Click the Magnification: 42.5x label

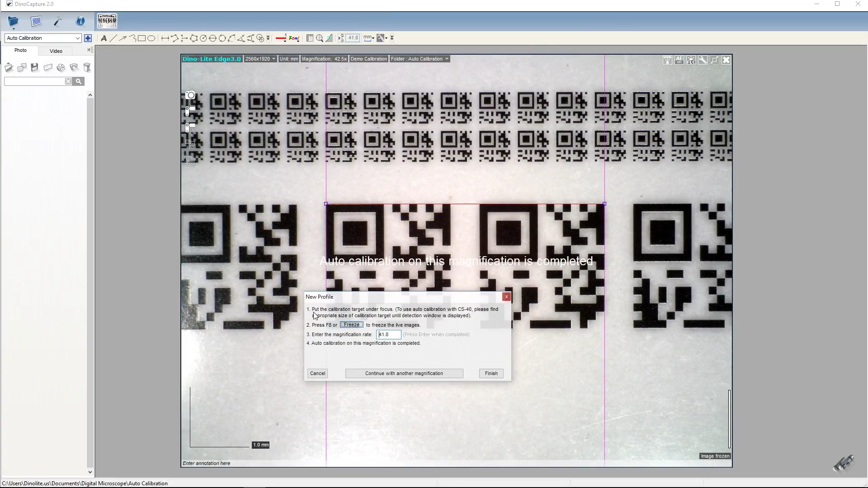(x=324, y=59)
